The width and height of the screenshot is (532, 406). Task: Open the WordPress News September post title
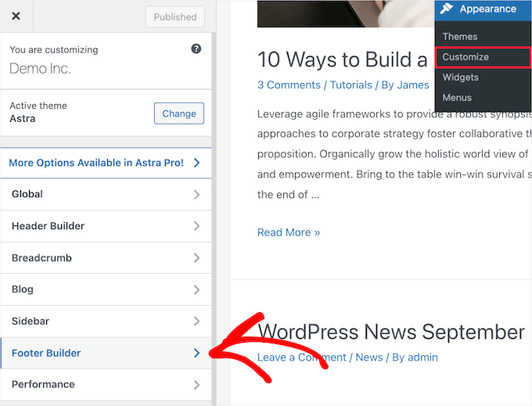(x=391, y=332)
